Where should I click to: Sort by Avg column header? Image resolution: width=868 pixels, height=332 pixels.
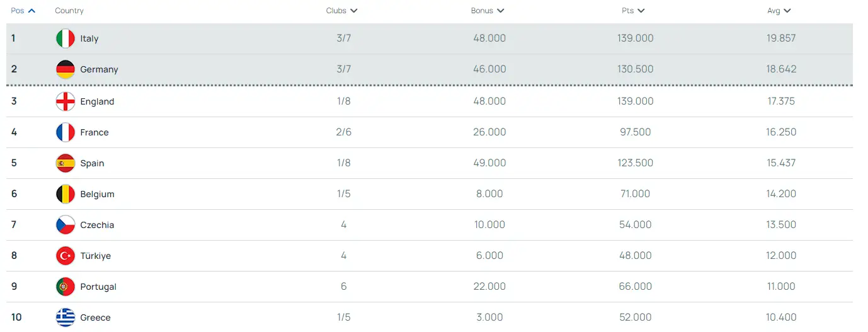[779, 11]
